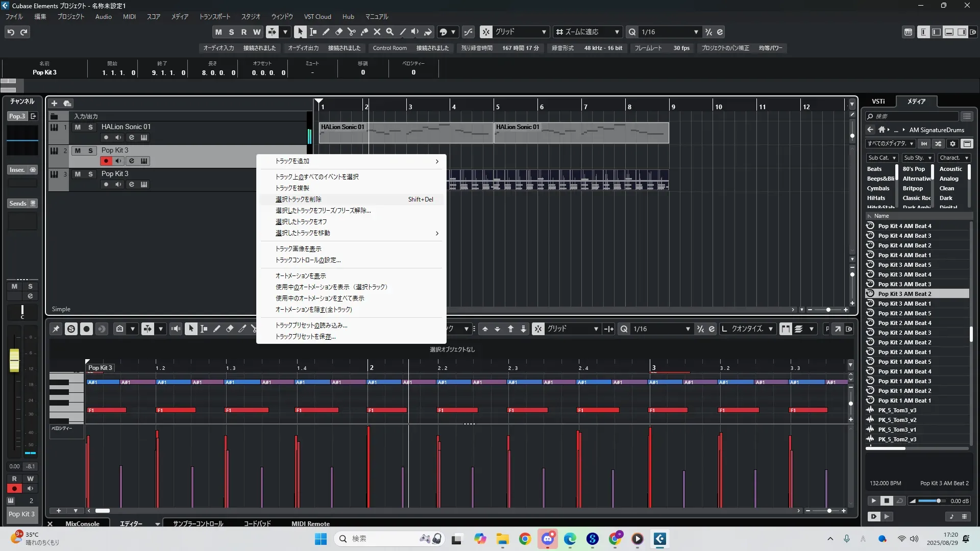Screen dimensions: 980x551
Task: Adjust the media preview volume slider
Action: [x=938, y=501]
